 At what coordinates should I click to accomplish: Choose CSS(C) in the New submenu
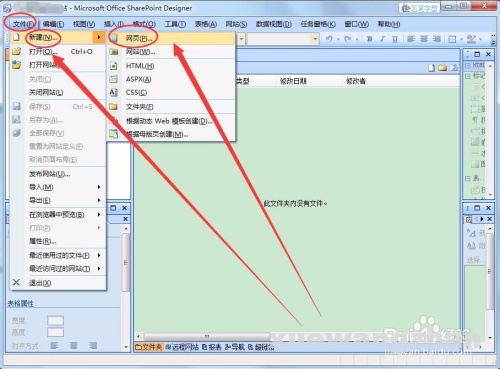click(171, 93)
